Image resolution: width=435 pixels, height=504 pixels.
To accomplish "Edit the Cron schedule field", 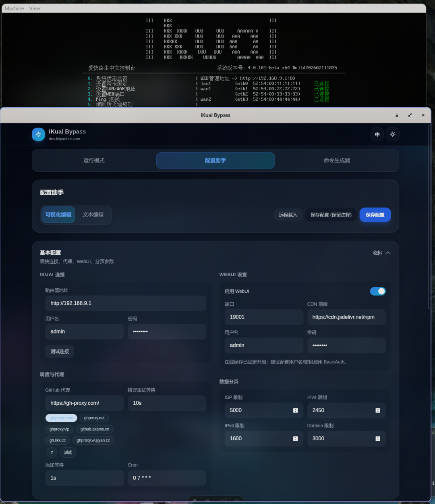I will (167, 478).
